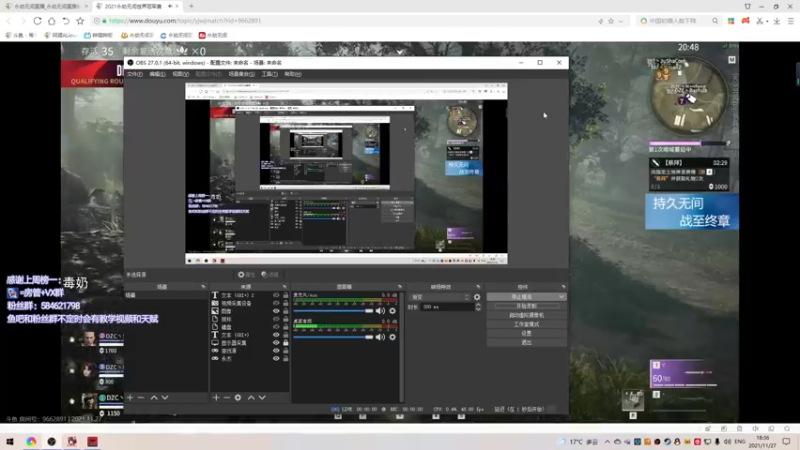Image resolution: width=800 pixels, height=450 pixels.
Task: Open the red app on the taskbar
Action: (x=92, y=441)
